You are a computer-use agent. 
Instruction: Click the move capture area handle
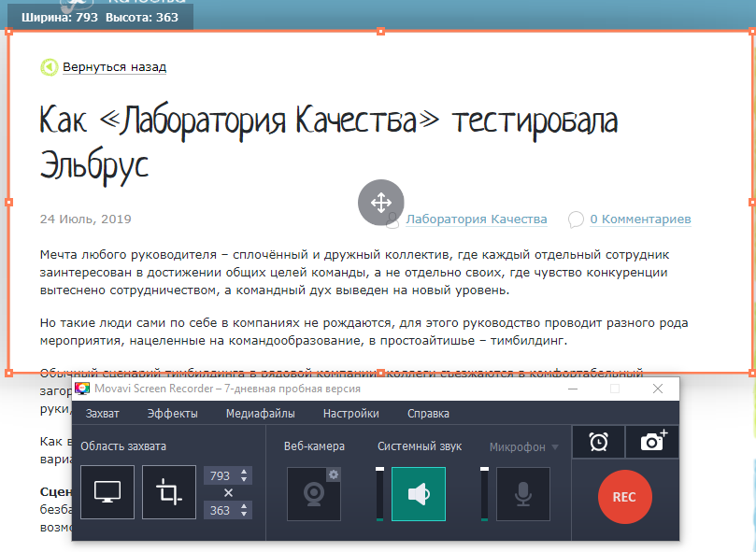click(381, 203)
